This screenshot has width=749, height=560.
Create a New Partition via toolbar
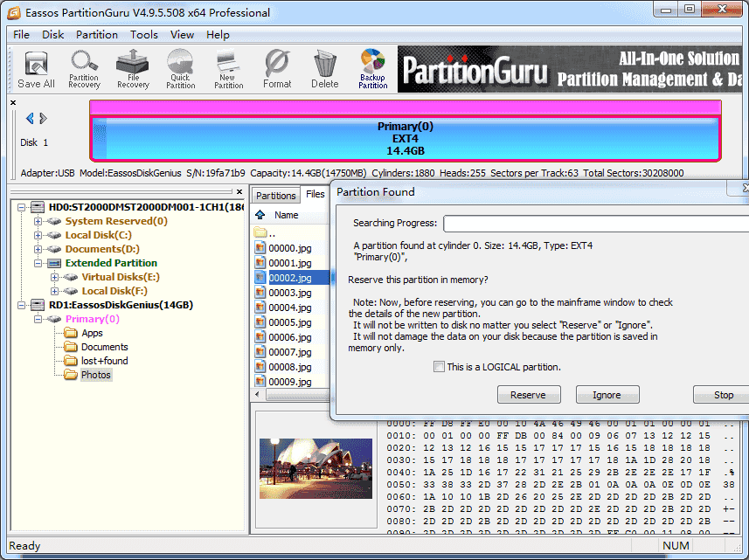point(228,70)
